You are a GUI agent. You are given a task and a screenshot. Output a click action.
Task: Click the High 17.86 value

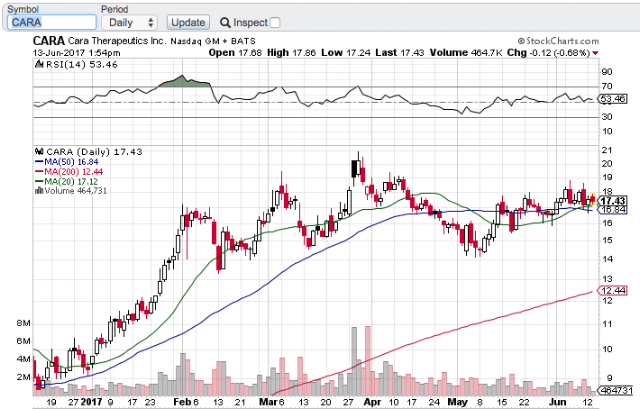(x=291, y=53)
